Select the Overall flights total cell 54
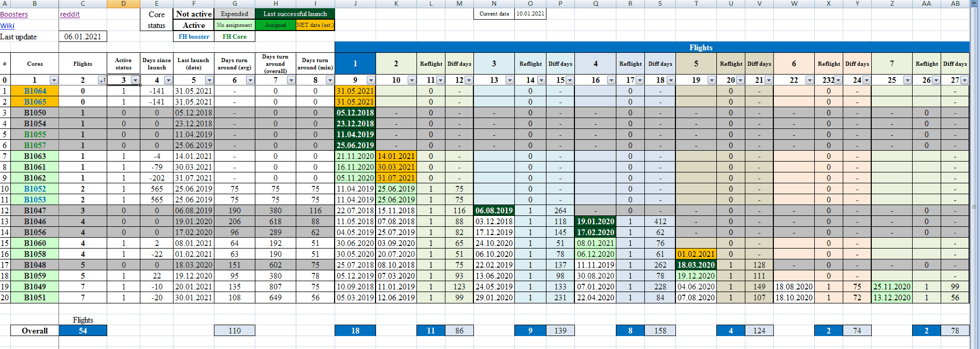The image size is (980, 349). coord(83,331)
